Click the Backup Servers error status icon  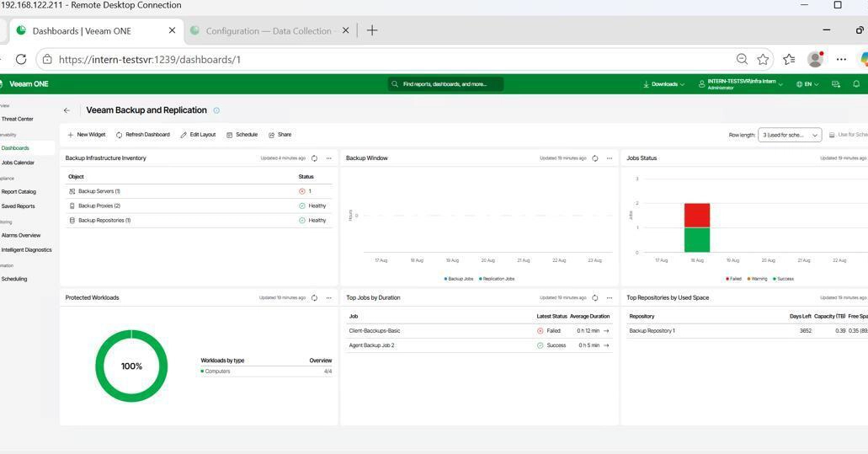click(302, 191)
